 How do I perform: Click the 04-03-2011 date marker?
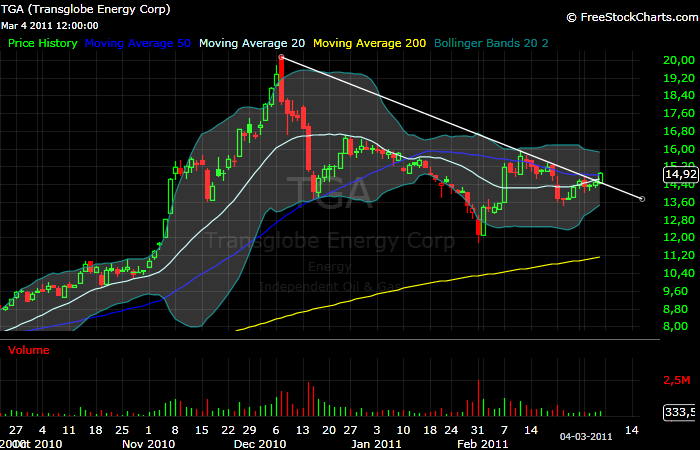586,436
